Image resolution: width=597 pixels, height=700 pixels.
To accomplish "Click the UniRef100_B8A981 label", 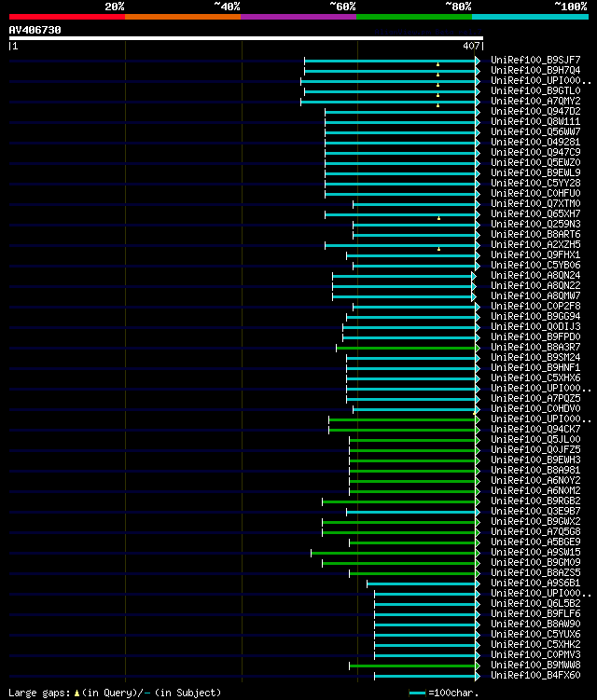I will tap(535, 471).
